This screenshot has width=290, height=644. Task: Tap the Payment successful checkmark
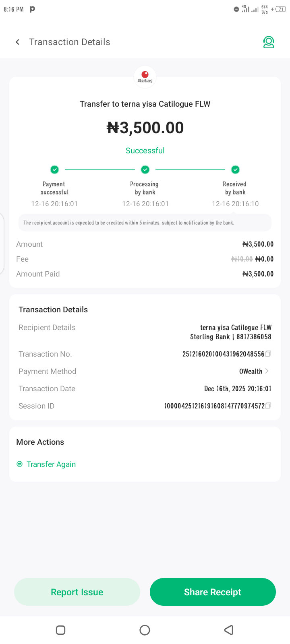[54, 169]
